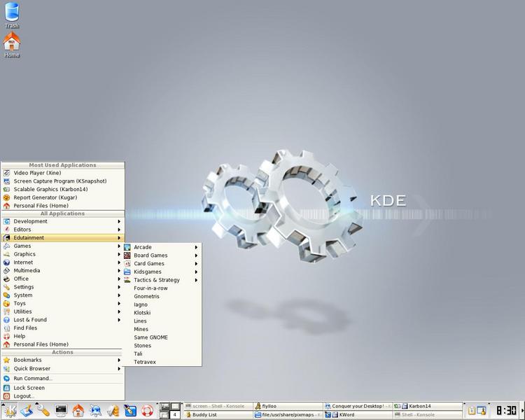525x420 pixels.
Task: Click the K menu launcher in the panel
Action: (x=9, y=411)
